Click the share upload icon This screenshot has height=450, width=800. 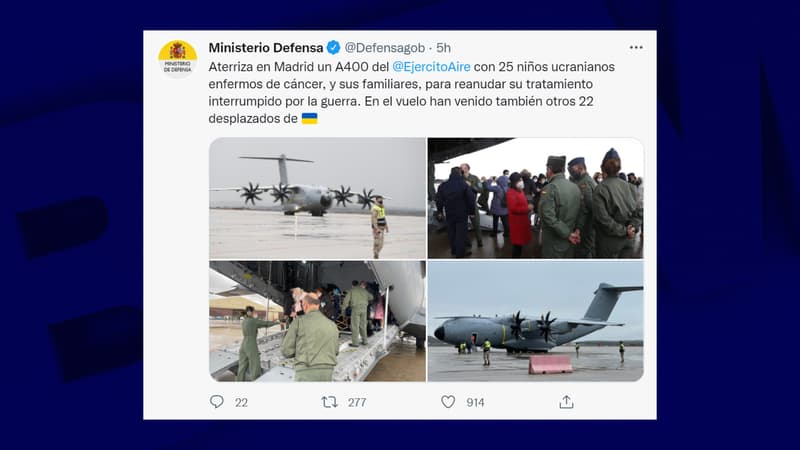point(566,402)
